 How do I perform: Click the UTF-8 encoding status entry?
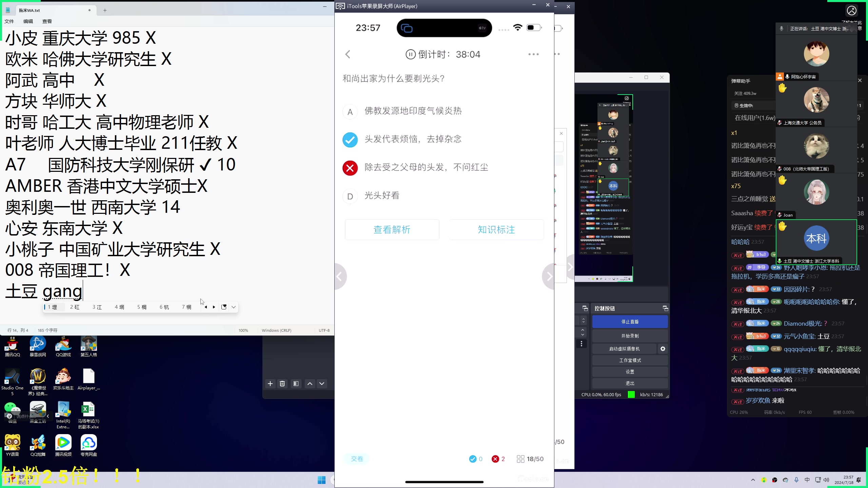click(324, 330)
